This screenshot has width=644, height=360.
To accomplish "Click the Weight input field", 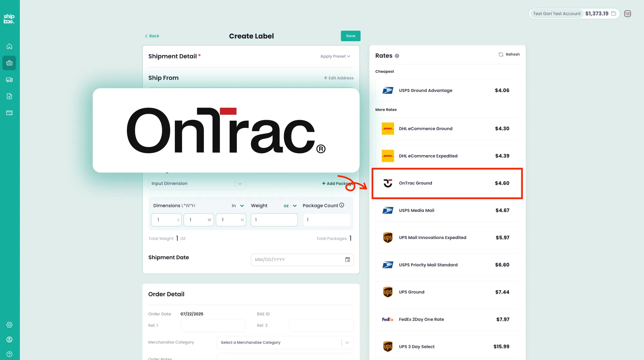I will pyautogui.click(x=274, y=220).
